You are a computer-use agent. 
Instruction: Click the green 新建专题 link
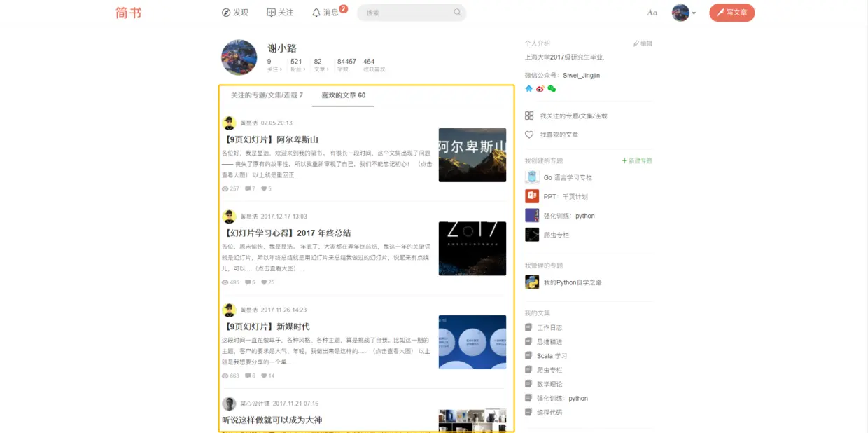coord(637,161)
